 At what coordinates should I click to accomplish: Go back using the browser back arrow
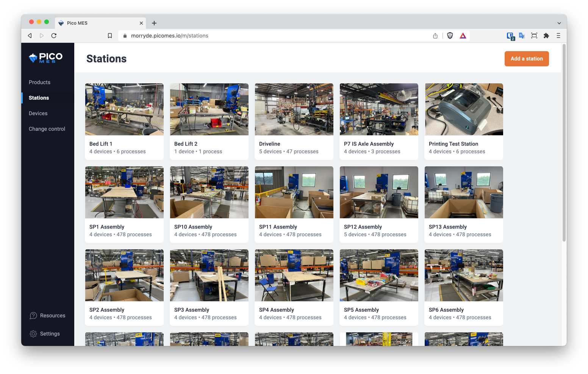click(x=30, y=36)
